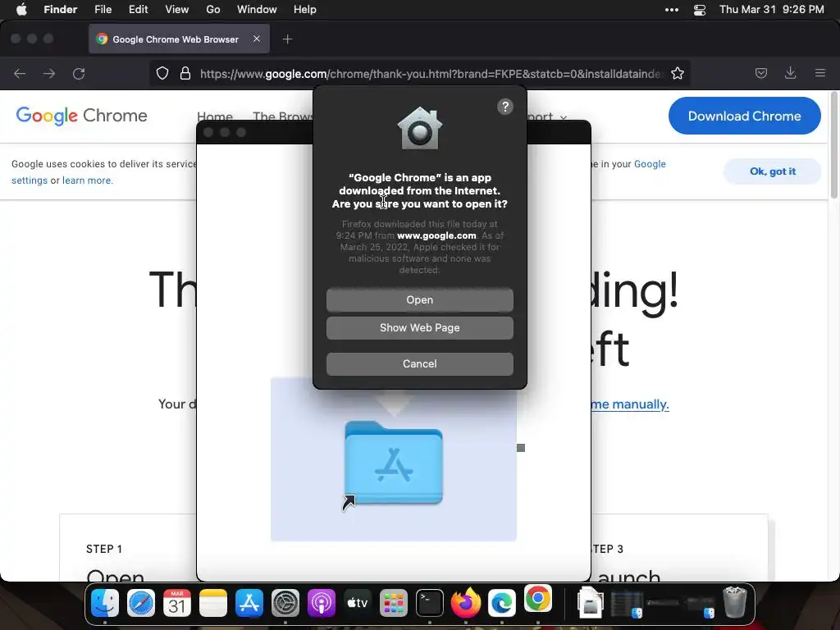Open the Edit menu
840x630 pixels.
pyautogui.click(x=138, y=10)
